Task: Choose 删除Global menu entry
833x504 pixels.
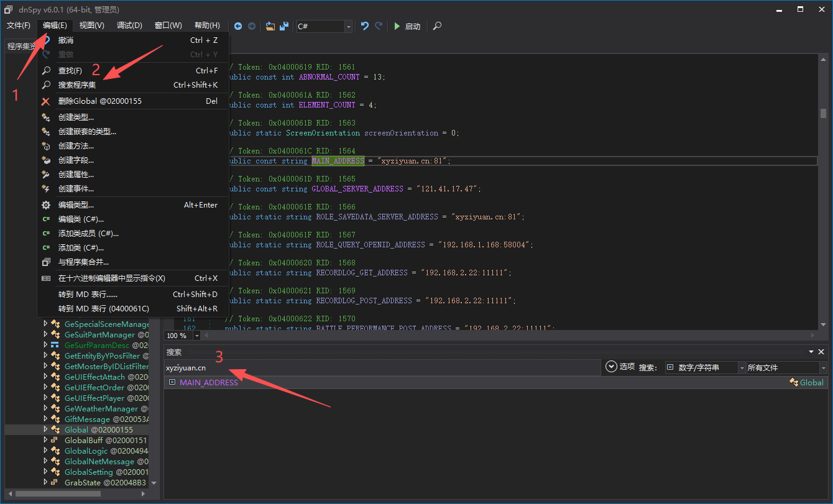Action: [99, 101]
